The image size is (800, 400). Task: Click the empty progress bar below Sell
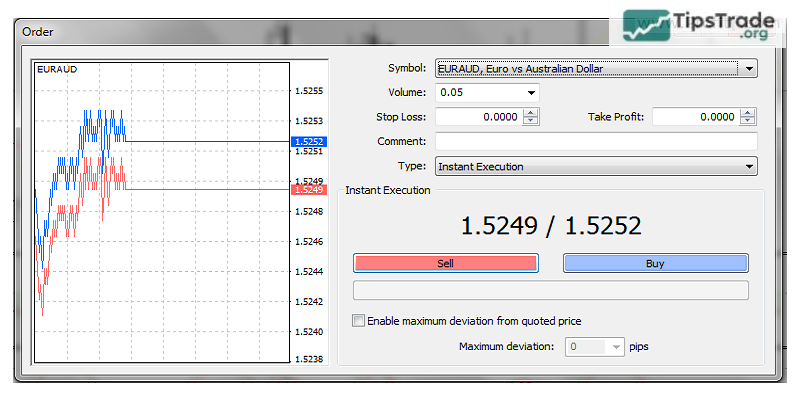[x=551, y=291]
